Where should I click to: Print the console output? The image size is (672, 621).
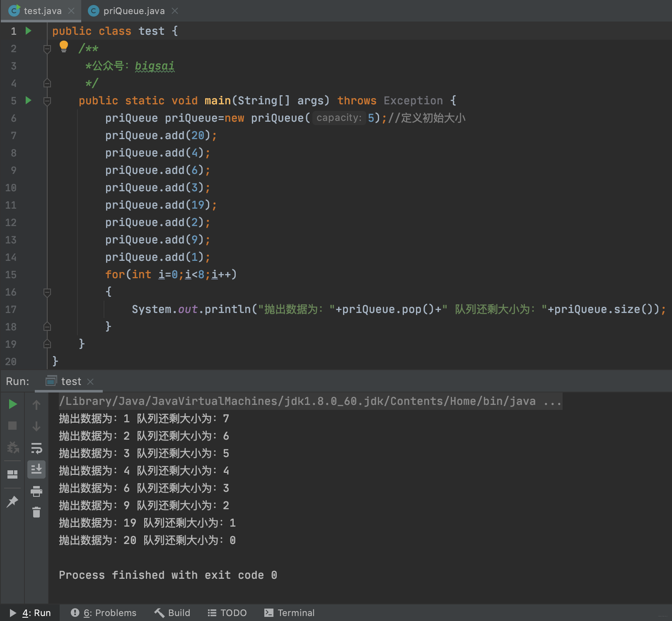[36, 491]
